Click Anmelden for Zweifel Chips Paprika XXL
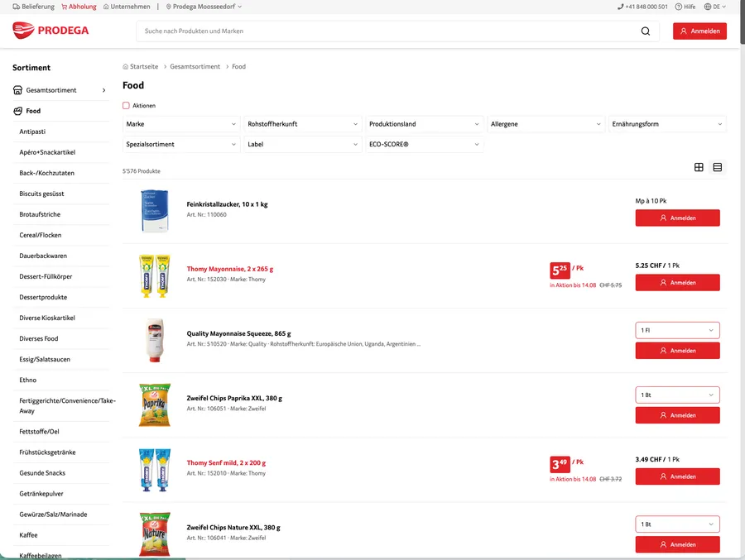Screen dimensions: 745x560 tap(677, 415)
